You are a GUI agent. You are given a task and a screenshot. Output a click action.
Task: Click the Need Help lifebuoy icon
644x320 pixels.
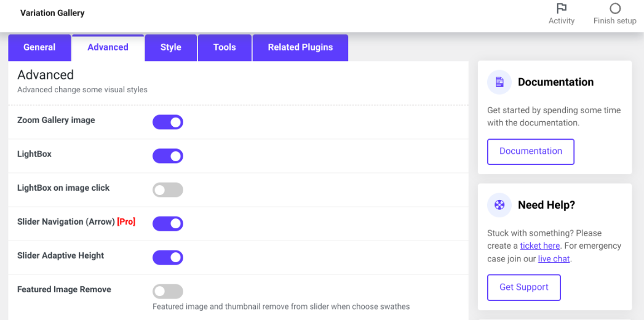pos(499,205)
